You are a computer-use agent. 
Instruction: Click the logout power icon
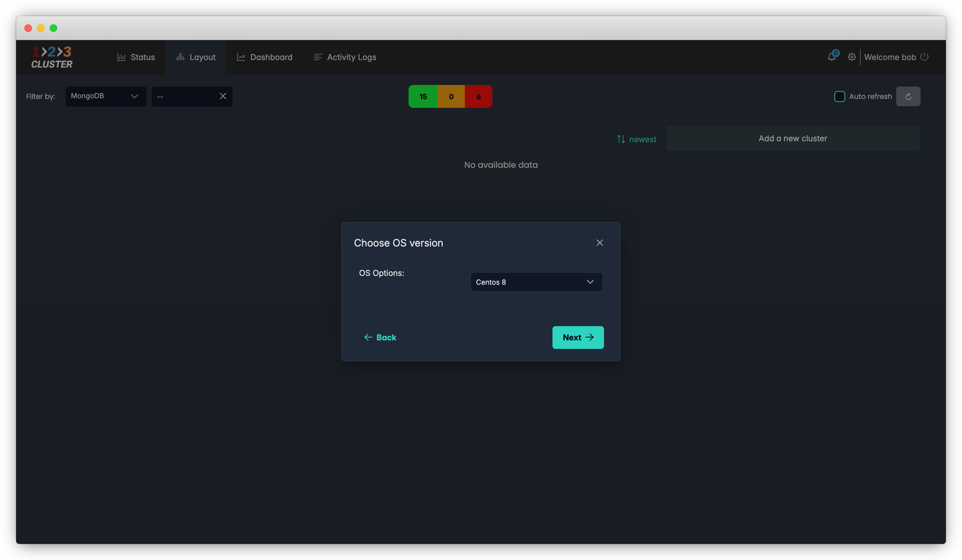click(x=924, y=57)
